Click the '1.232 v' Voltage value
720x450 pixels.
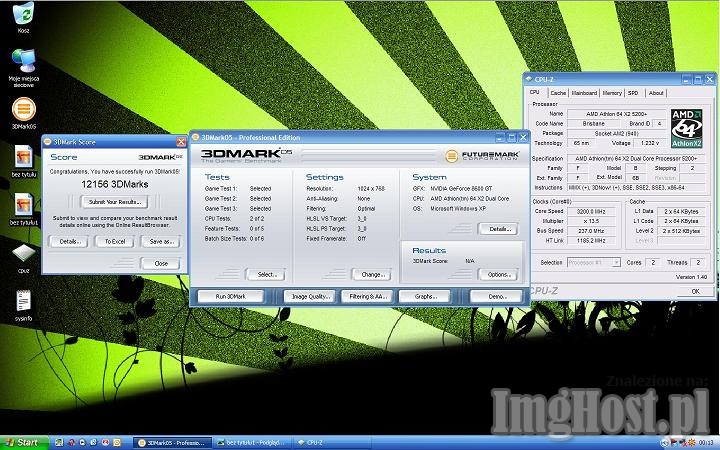[x=649, y=143]
